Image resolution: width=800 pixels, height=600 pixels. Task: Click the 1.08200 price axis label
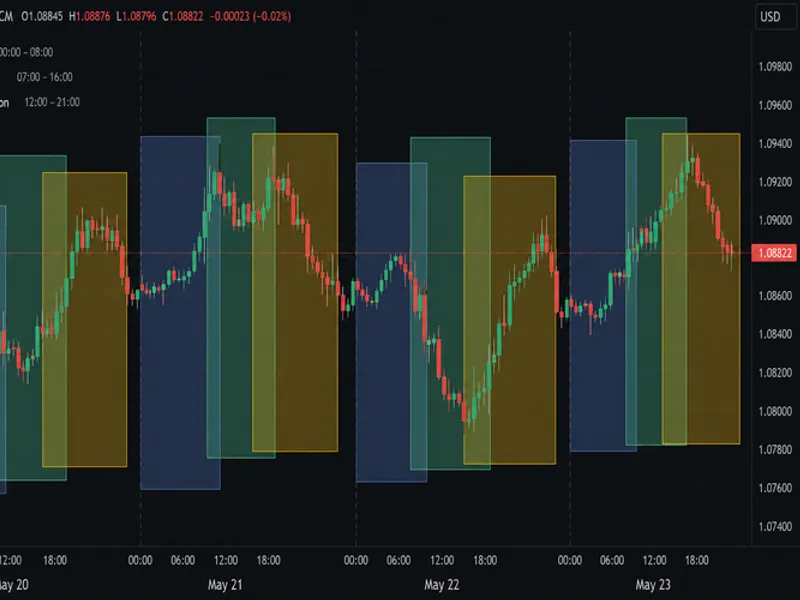[775, 372]
